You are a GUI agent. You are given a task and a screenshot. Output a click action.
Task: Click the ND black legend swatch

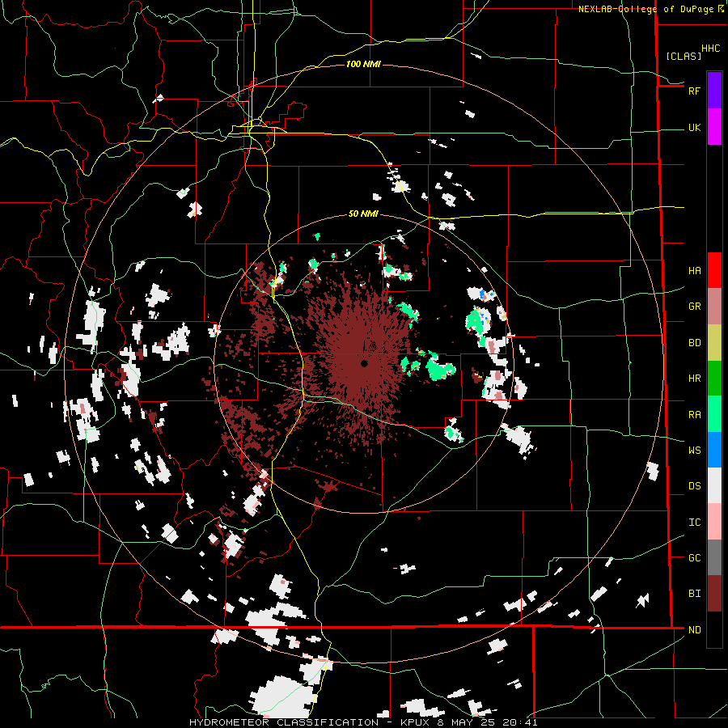pyautogui.click(x=714, y=629)
